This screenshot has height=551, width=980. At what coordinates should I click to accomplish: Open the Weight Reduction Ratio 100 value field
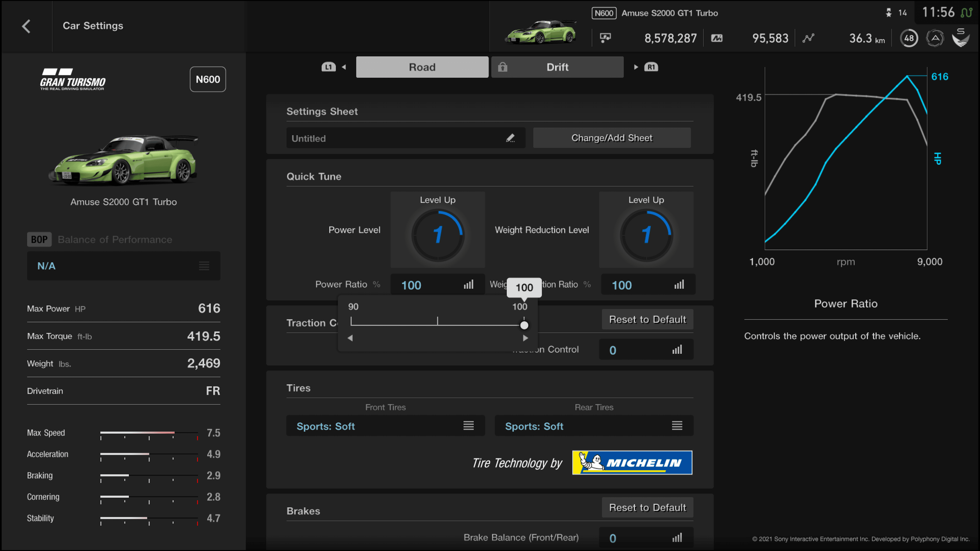pos(648,284)
